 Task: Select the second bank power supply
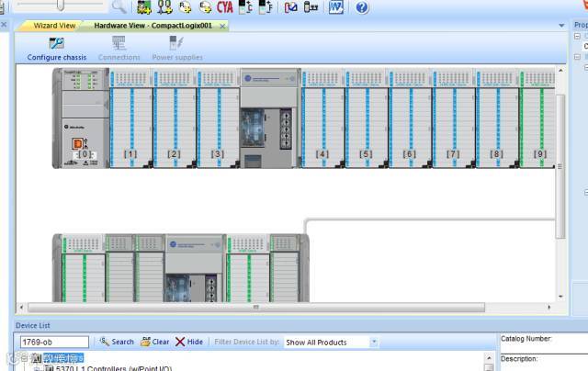click(195, 268)
